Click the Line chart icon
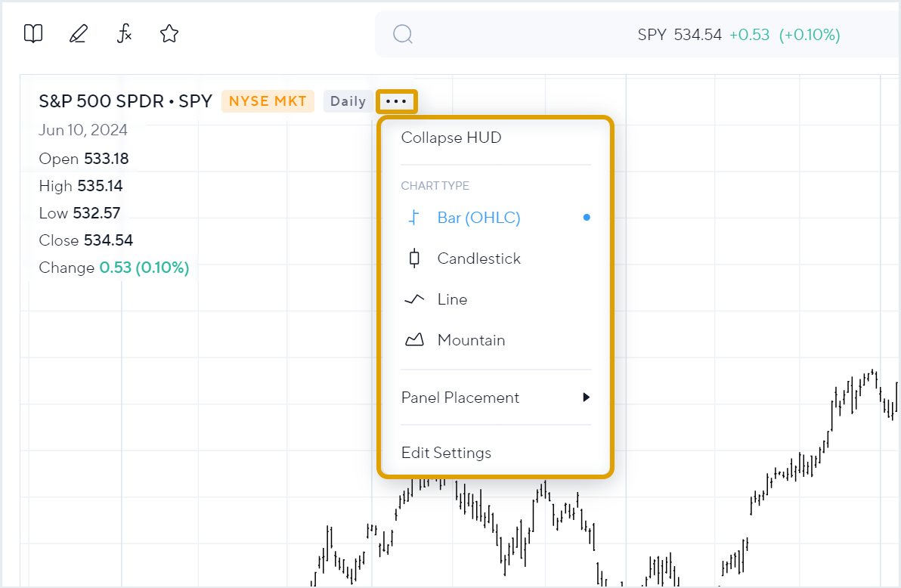This screenshot has width=901, height=588. pos(414,299)
